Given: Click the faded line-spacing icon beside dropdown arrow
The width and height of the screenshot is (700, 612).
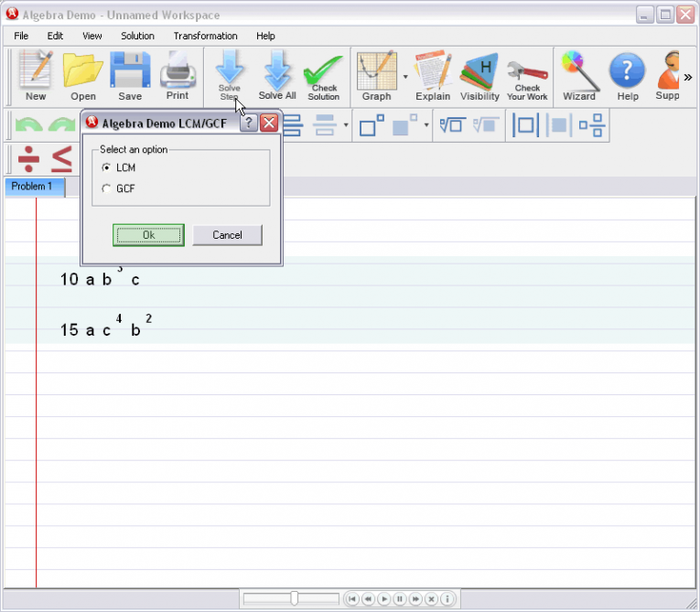Looking at the screenshot, I should (325, 125).
